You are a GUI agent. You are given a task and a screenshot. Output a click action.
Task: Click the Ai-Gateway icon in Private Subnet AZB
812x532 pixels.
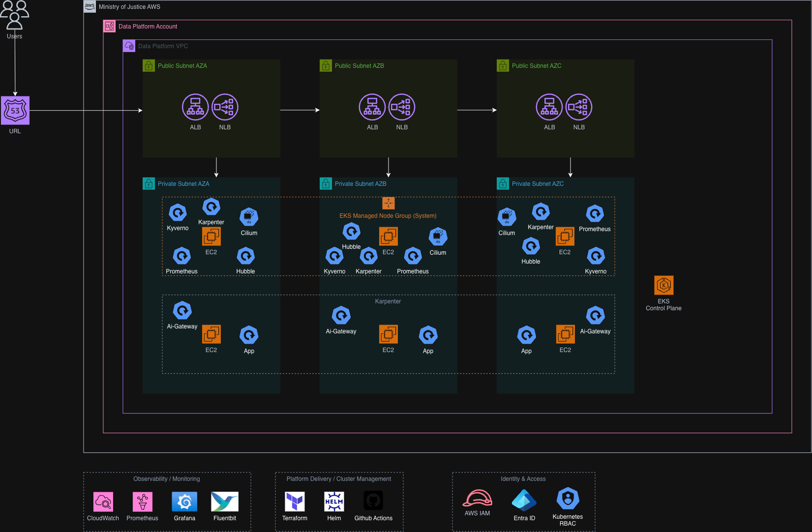click(341, 316)
